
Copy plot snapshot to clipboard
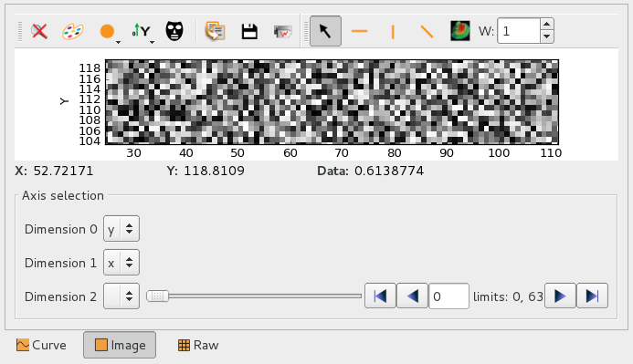215,31
